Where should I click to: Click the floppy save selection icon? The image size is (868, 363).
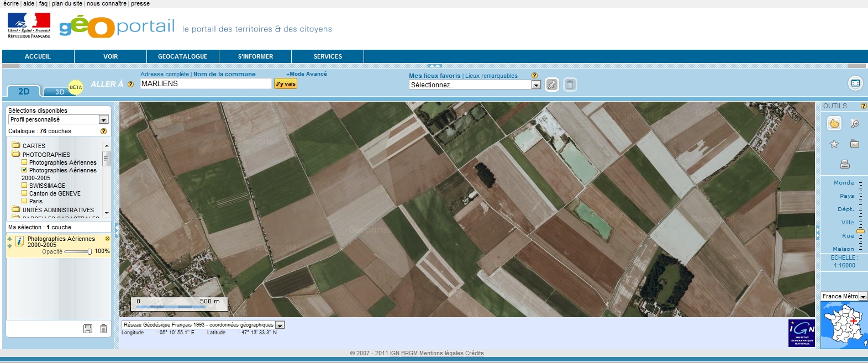click(x=88, y=329)
